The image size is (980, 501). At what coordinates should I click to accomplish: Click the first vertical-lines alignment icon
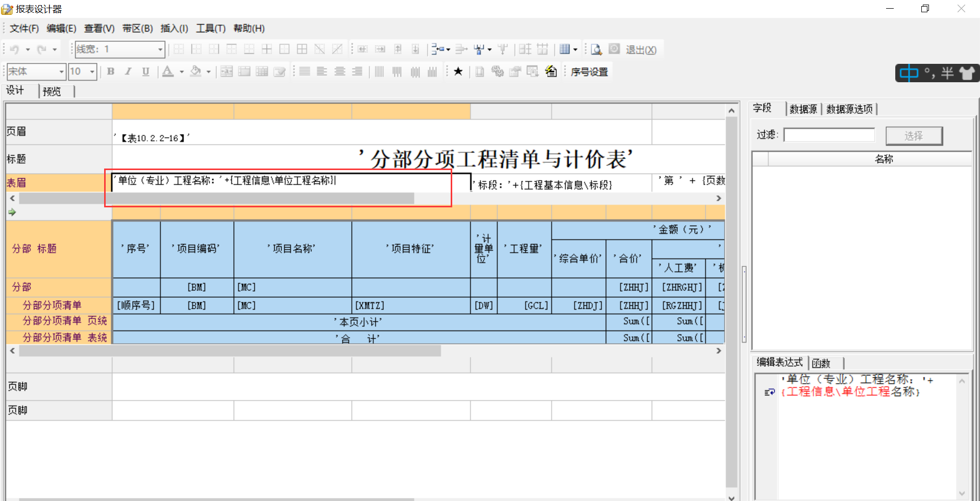(379, 71)
